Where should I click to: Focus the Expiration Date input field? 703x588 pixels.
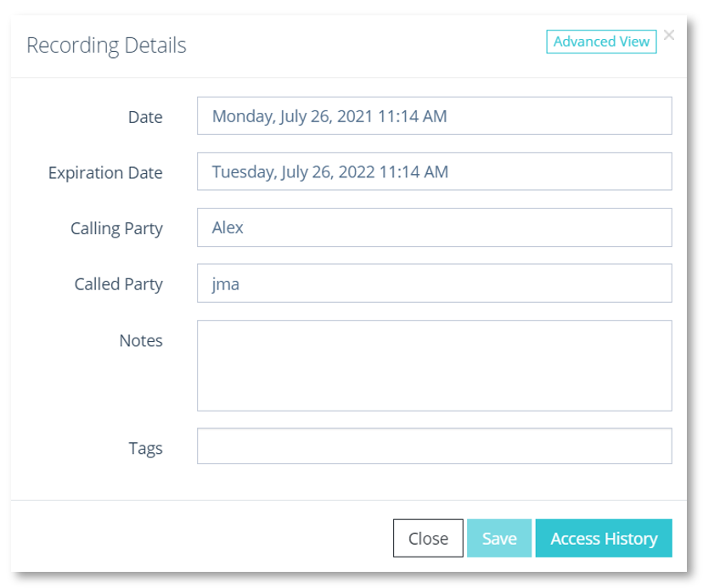pos(434,171)
